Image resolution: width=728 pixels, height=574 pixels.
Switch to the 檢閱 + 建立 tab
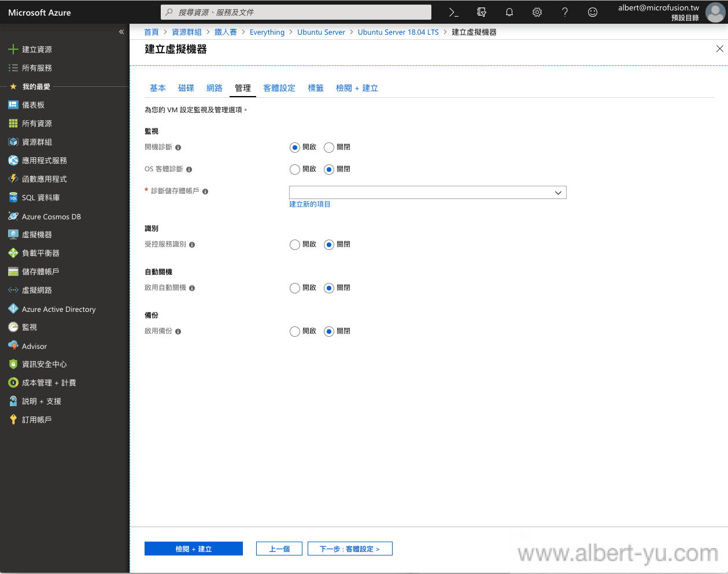tap(357, 88)
